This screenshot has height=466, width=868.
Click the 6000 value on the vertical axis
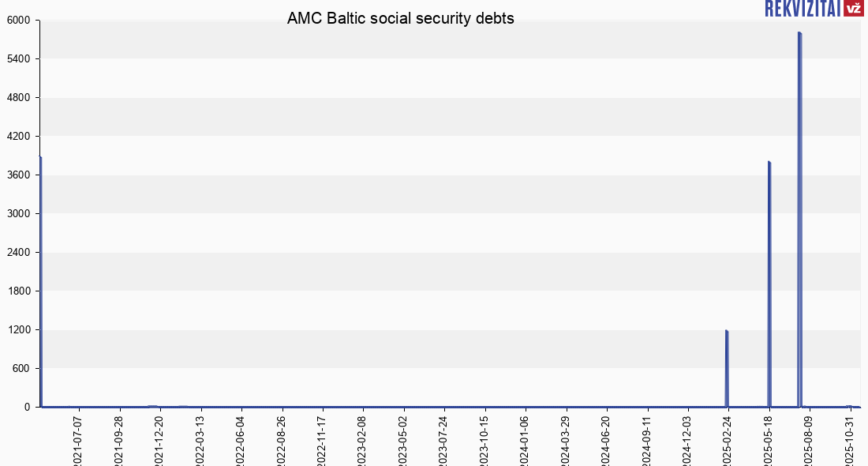[x=18, y=21]
